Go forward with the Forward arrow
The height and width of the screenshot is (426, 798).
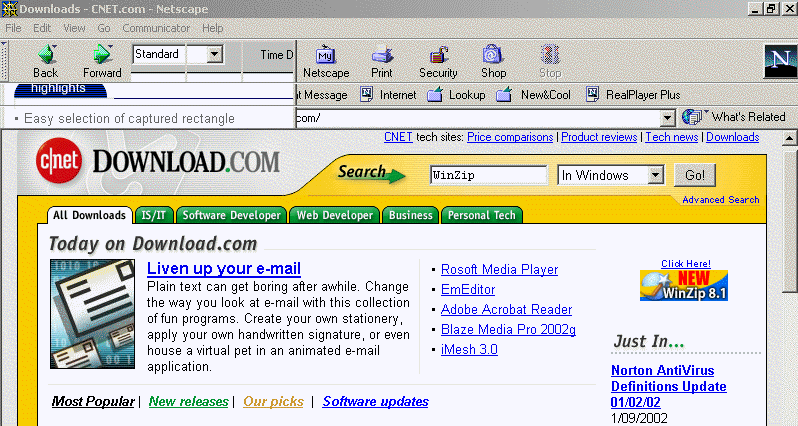point(102,61)
